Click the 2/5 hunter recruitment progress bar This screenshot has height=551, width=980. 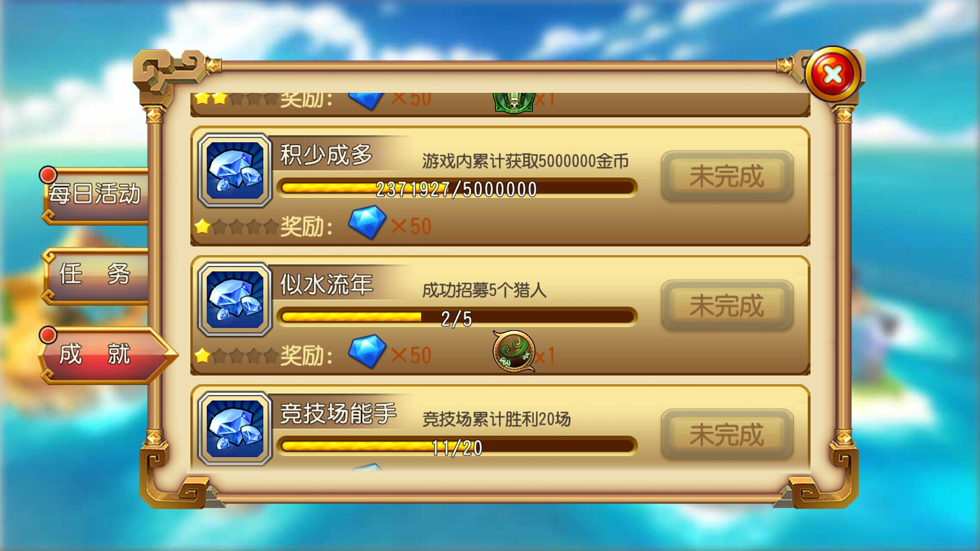tap(457, 317)
